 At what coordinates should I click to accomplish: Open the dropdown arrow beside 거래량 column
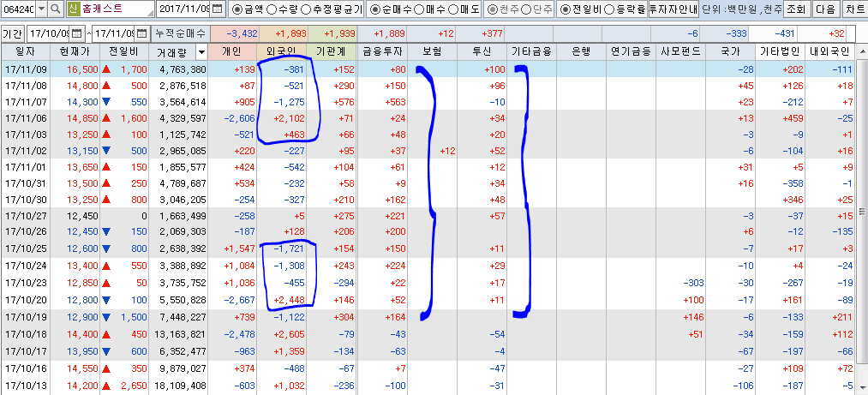(201, 51)
